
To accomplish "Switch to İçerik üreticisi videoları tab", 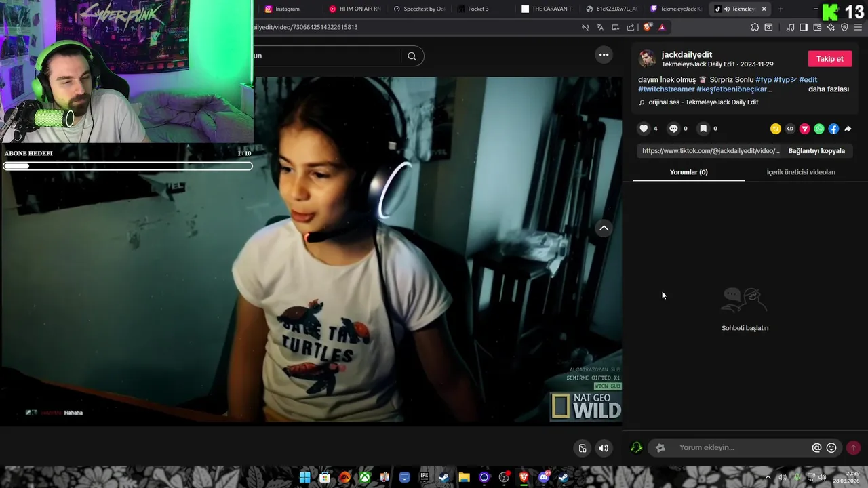I will point(801,172).
